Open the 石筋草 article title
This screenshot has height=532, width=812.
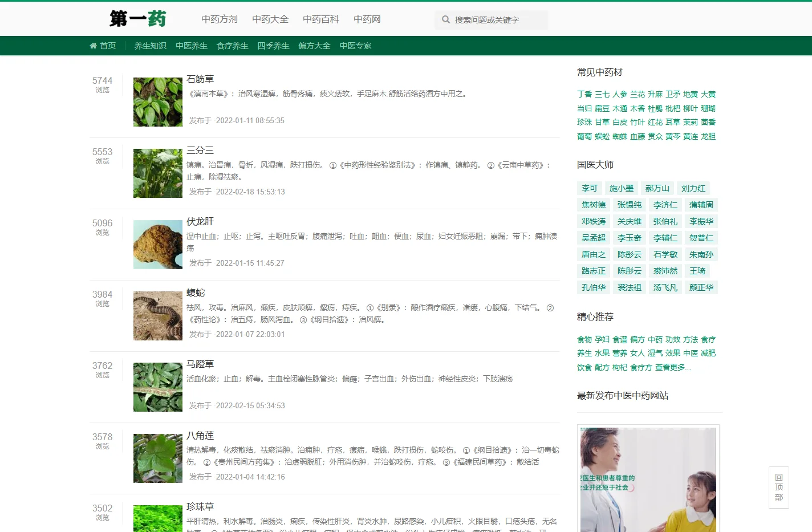[x=200, y=79]
